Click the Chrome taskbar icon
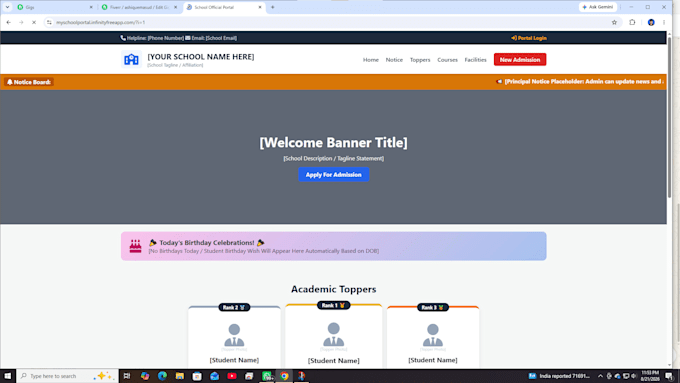This screenshot has height=383, width=680. 284,376
